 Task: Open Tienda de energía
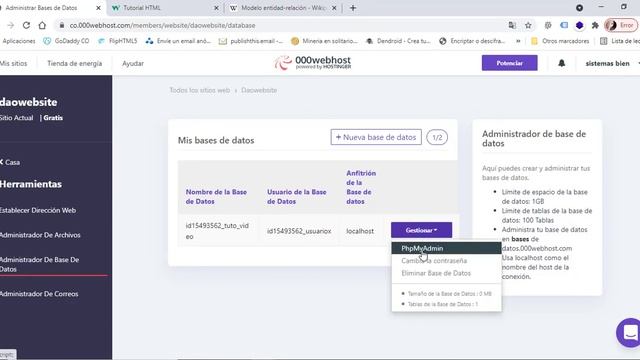74,63
